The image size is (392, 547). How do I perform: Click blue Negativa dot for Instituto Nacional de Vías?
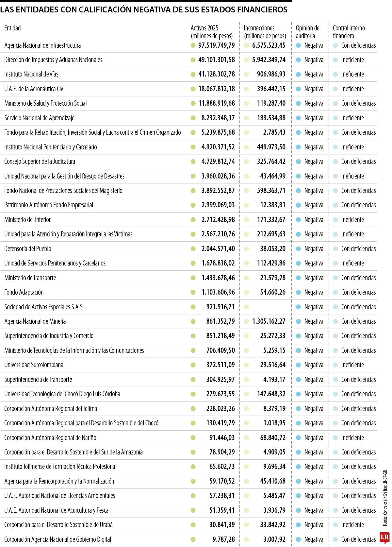click(x=298, y=75)
